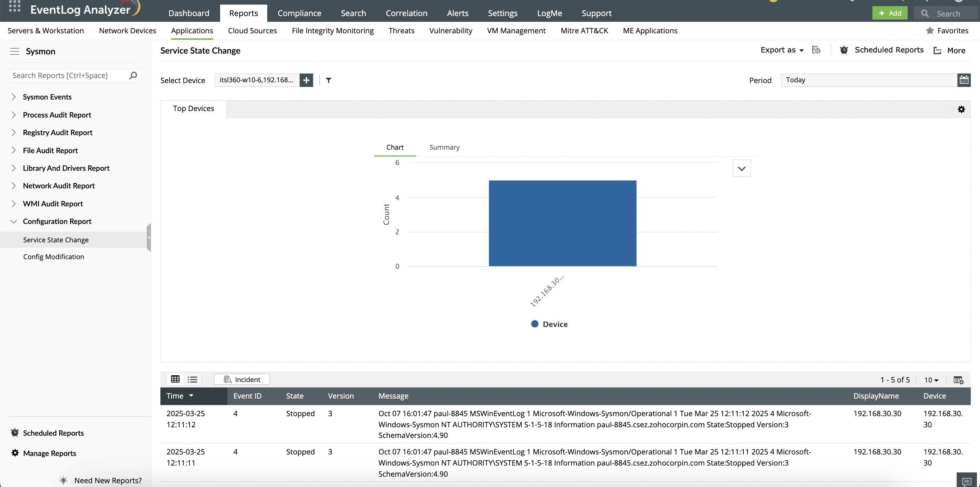Click the export history icon
980x487 pixels.
point(816,50)
